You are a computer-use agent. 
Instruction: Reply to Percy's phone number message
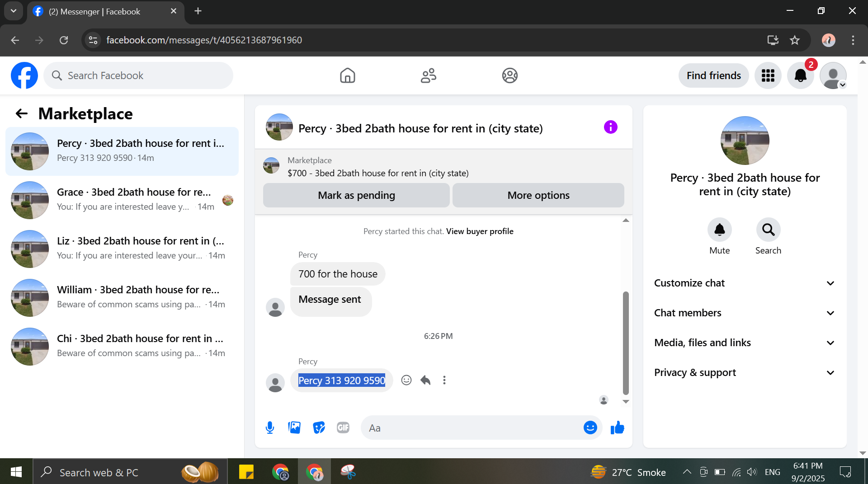tap(425, 380)
